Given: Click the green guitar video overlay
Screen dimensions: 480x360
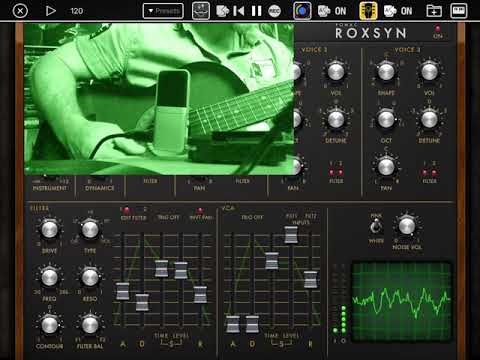Looking at the screenshot, I should pos(159,99).
